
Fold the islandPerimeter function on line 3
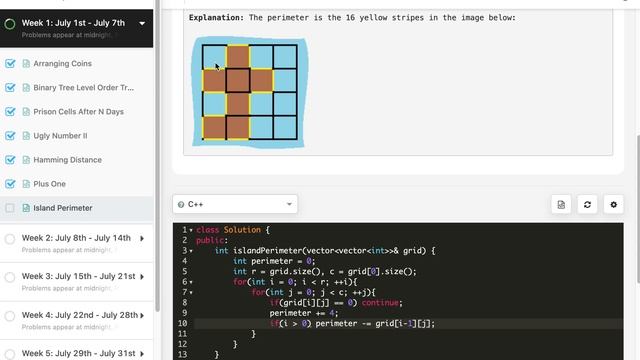[x=191, y=251]
